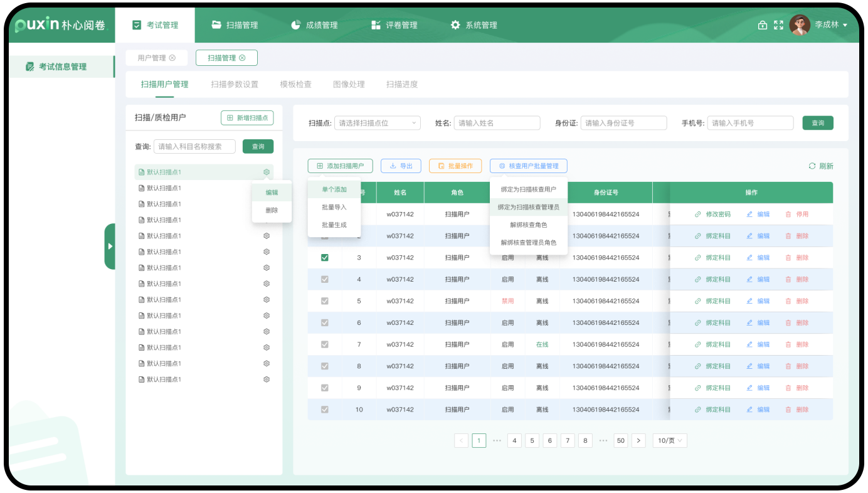Click the edit pencil icon in row 5

click(749, 301)
